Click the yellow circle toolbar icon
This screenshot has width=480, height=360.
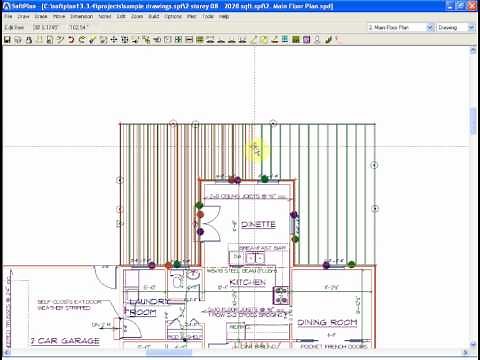click(264, 40)
